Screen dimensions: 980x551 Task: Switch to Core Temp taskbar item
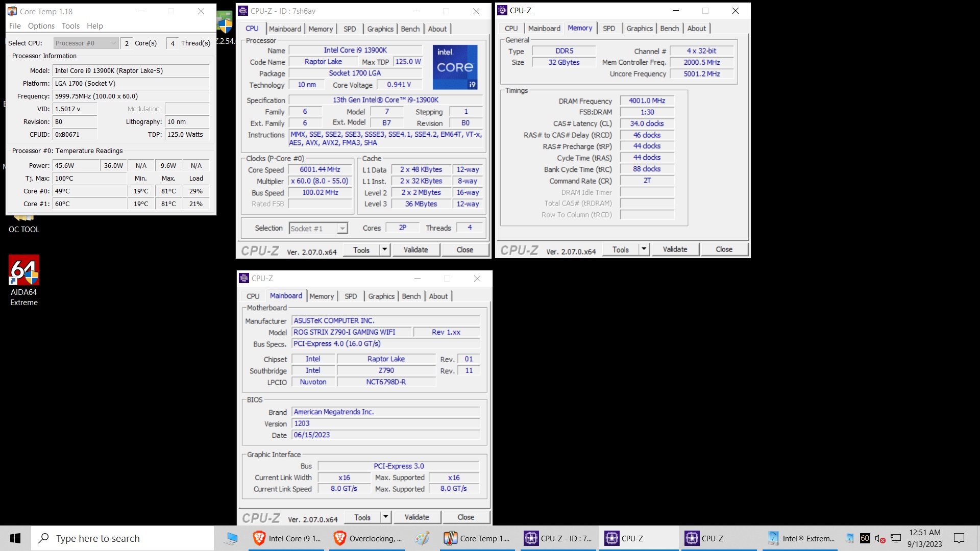[478, 538]
